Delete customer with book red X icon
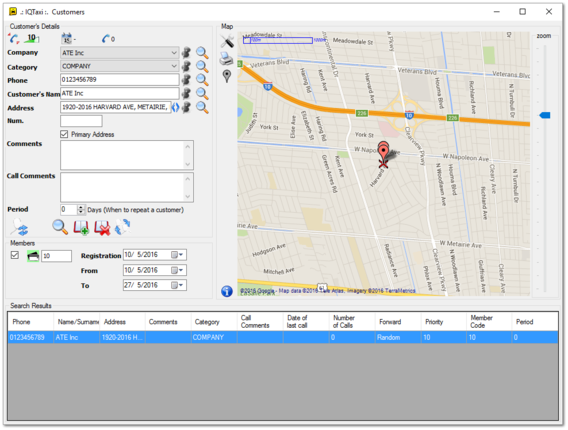This screenshot has height=430, width=568. (102, 228)
